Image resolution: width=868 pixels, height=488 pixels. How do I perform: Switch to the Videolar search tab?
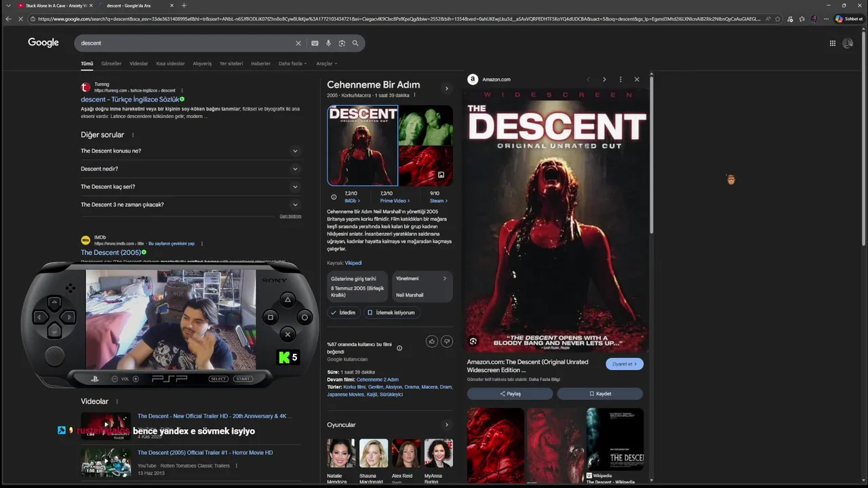(x=138, y=64)
